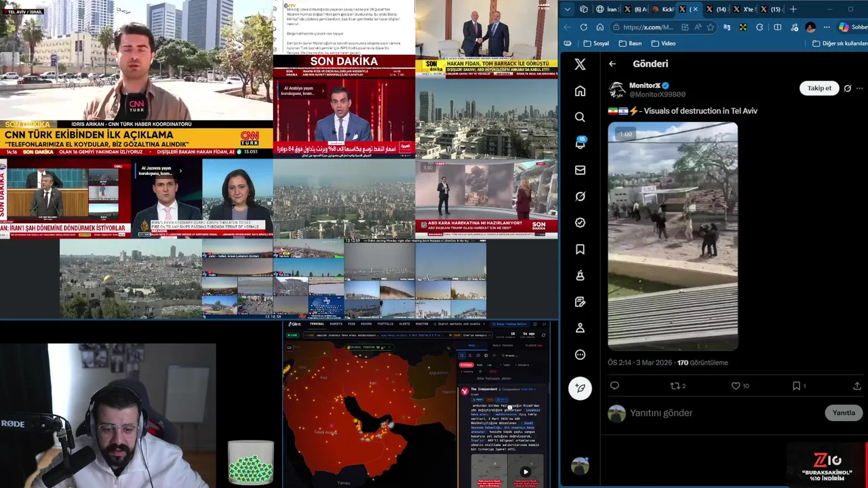868x488 pixels.
Task: Click the Setup Trading Wallet button in Glint
Action: point(509,324)
